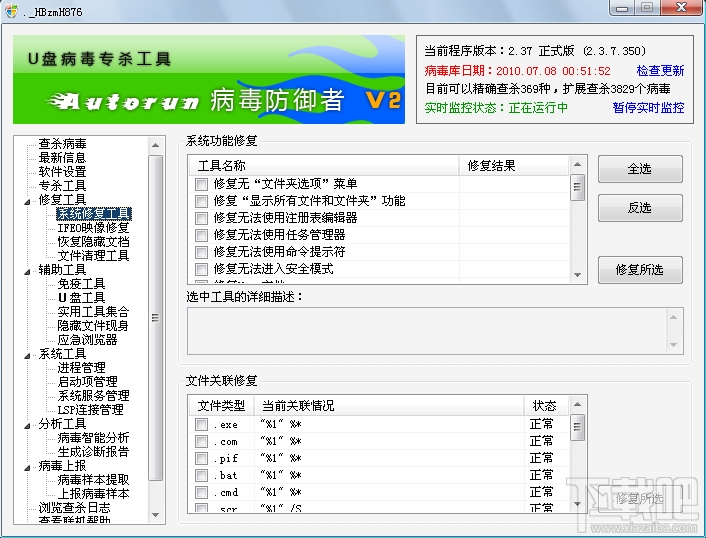This screenshot has height=538, width=706.
Task: Collapse the 系统工具 tree node
Action: (27, 356)
